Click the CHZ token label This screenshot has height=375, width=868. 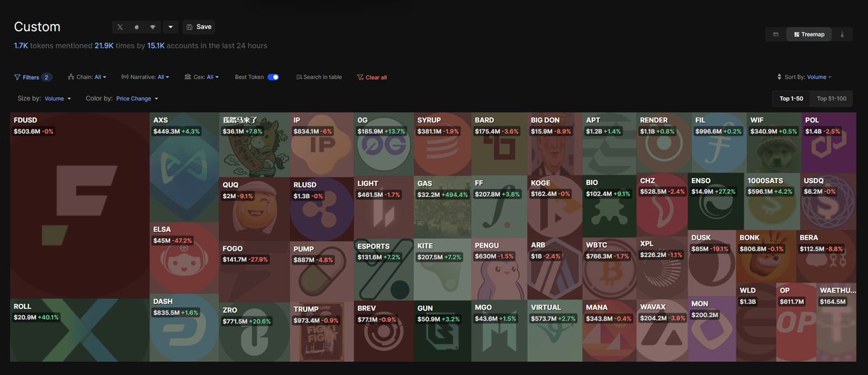(647, 181)
